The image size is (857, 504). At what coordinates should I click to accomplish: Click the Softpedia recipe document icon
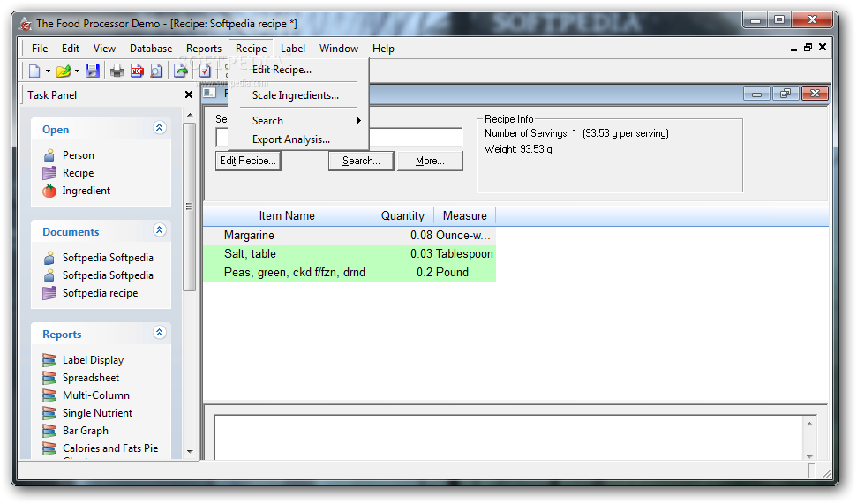tap(49, 293)
